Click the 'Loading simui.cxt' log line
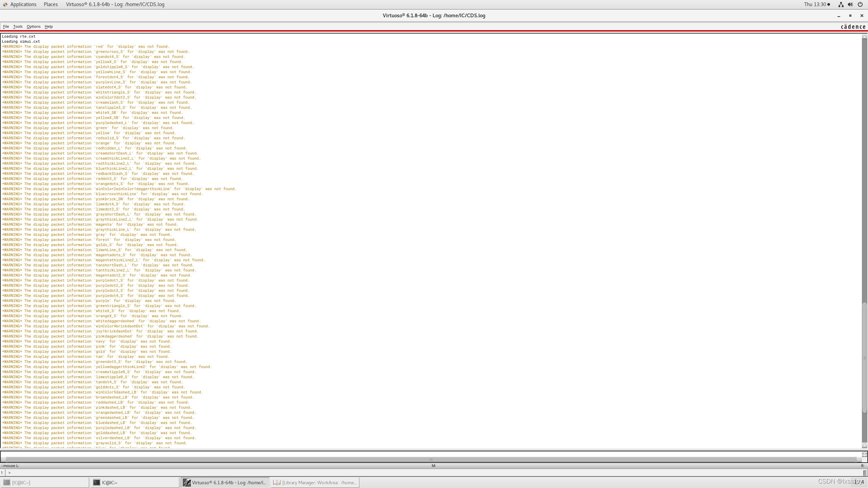868x488 pixels. 21,41
